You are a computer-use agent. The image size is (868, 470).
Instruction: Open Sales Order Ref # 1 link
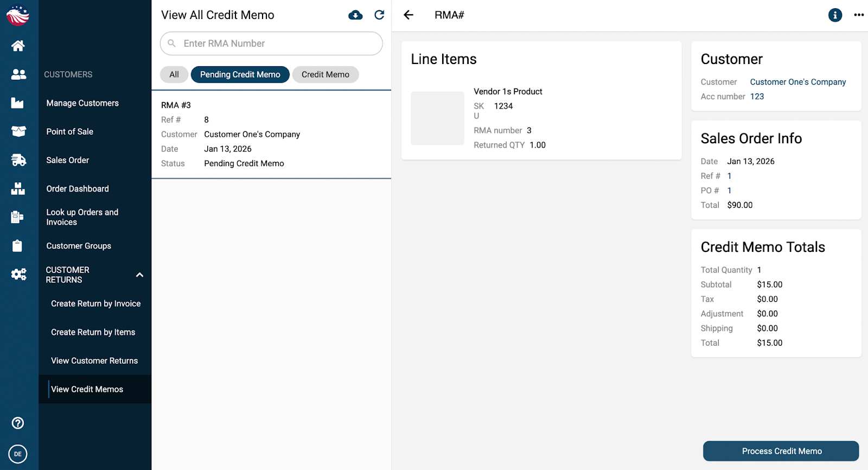[730, 176]
